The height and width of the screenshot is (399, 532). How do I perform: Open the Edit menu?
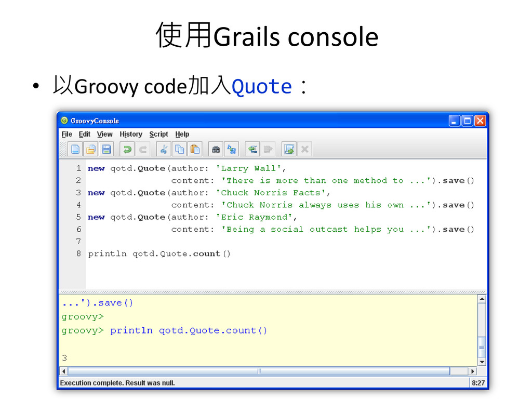pyautogui.click(x=85, y=135)
